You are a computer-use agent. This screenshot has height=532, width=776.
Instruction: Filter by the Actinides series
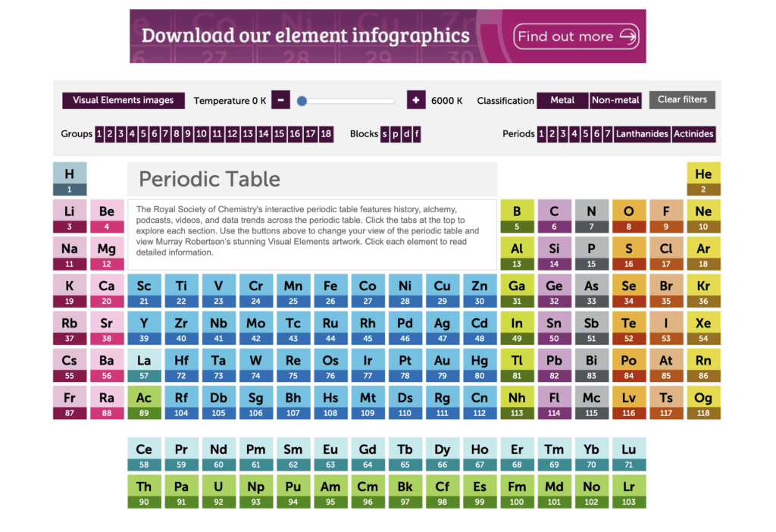pyautogui.click(x=693, y=134)
